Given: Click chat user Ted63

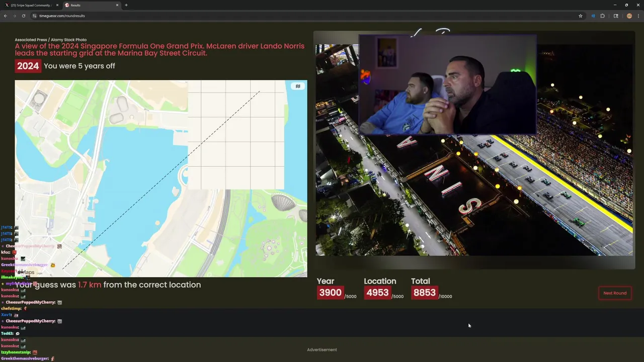Looking at the screenshot, I should pos(8,333).
